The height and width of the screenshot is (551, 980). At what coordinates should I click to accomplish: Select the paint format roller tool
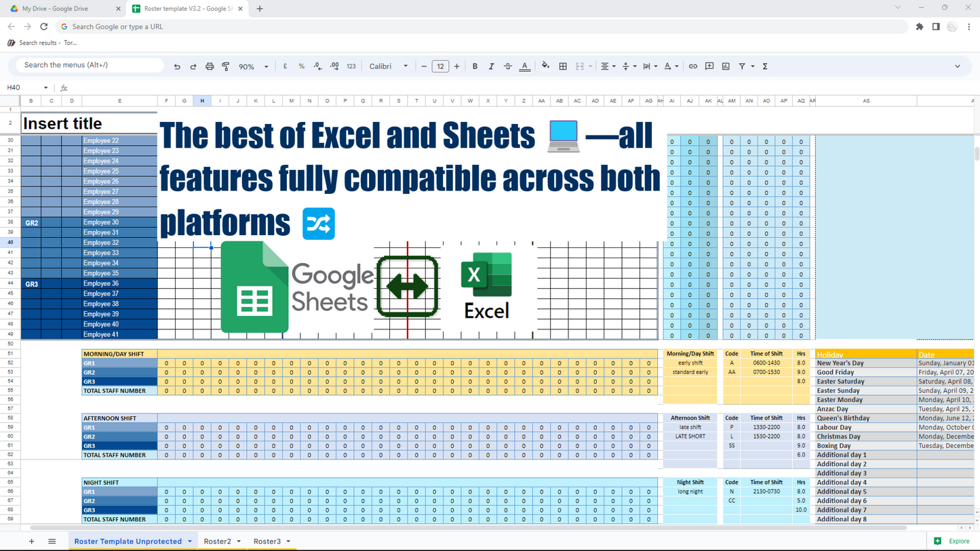click(x=226, y=66)
